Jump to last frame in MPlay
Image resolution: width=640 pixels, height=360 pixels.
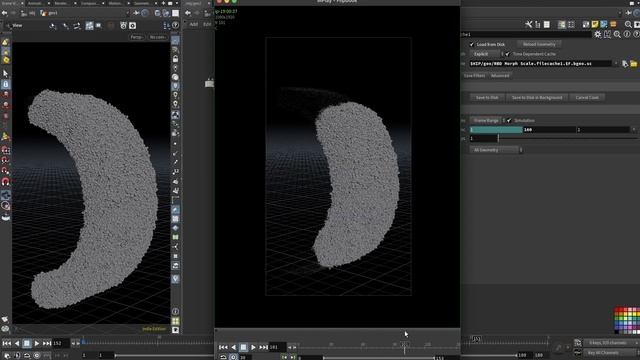click(264, 347)
